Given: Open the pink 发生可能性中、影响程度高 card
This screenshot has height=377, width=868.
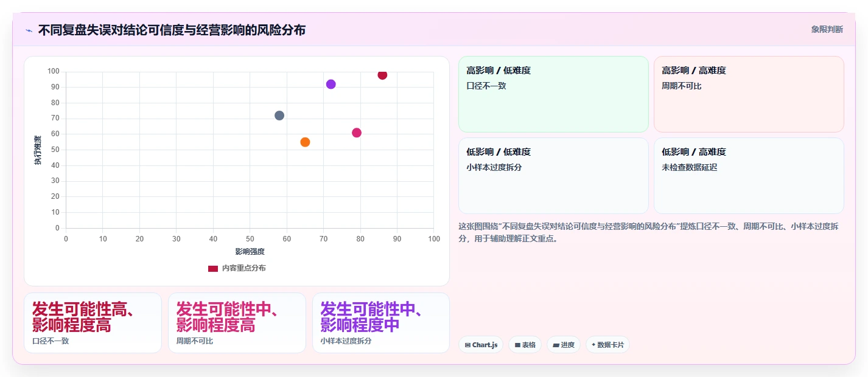Looking at the screenshot, I should [237, 323].
